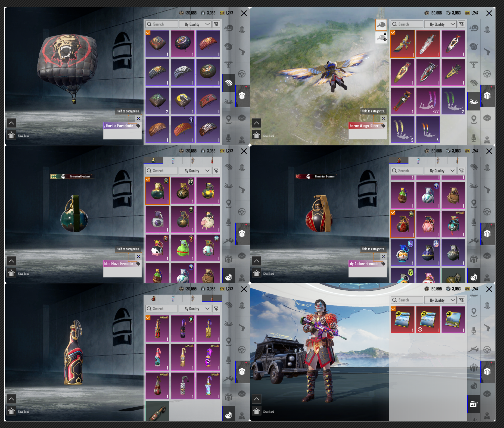Select the pink pig grenade skin thumbnail
This screenshot has width=504, height=428.
tap(428, 224)
